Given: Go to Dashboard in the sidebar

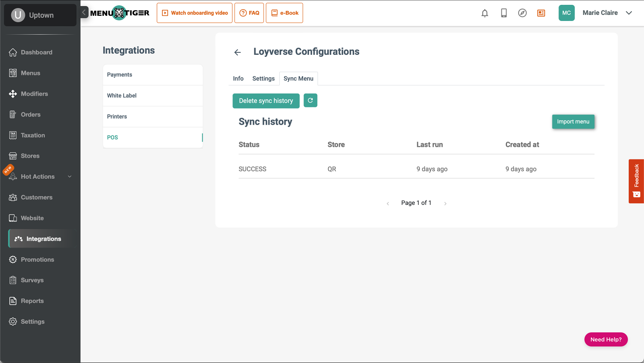Looking at the screenshot, I should click(37, 52).
